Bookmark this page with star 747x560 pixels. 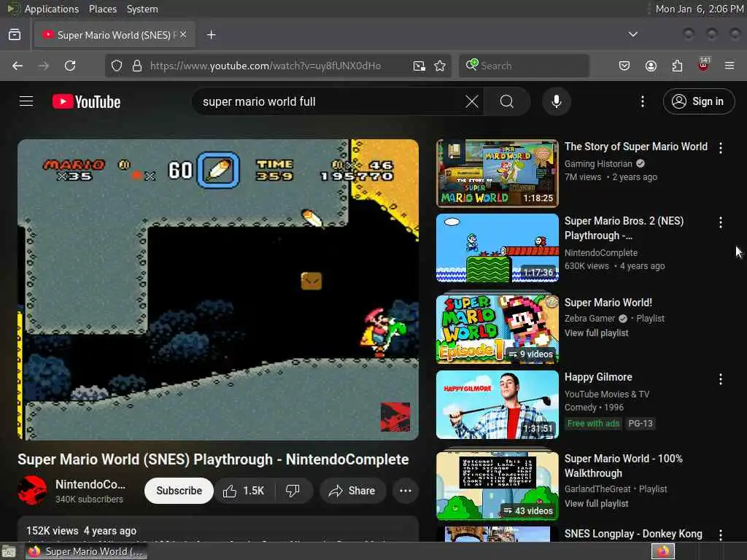pyautogui.click(x=440, y=66)
